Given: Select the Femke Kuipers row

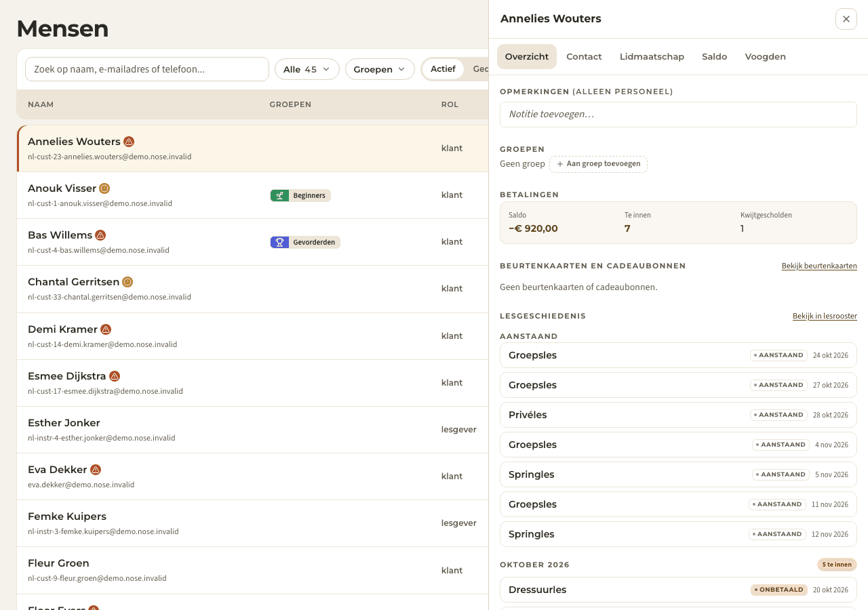Looking at the screenshot, I should (x=253, y=523).
